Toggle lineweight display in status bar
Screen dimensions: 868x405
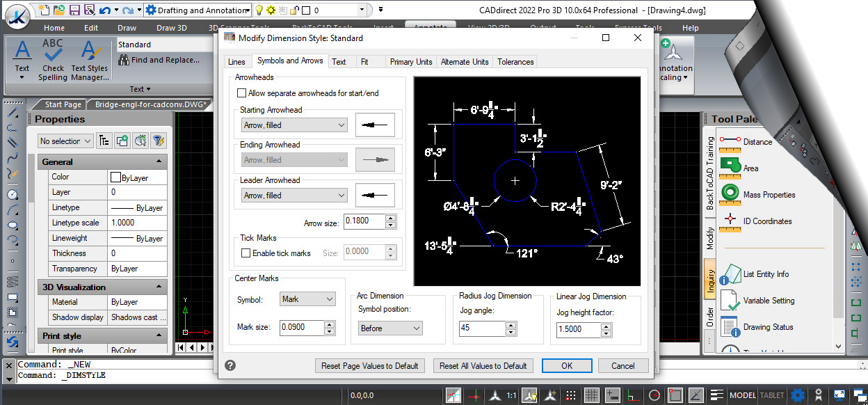point(716,395)
